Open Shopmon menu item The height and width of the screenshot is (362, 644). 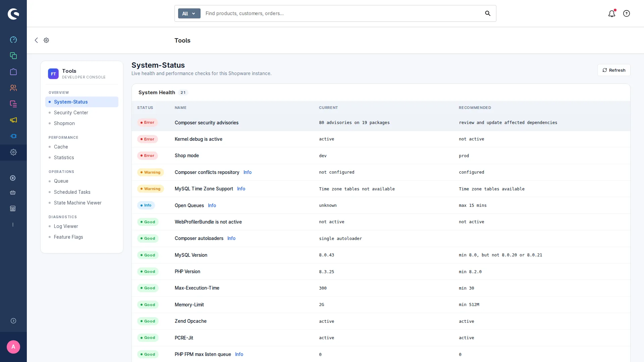point(82,123)
